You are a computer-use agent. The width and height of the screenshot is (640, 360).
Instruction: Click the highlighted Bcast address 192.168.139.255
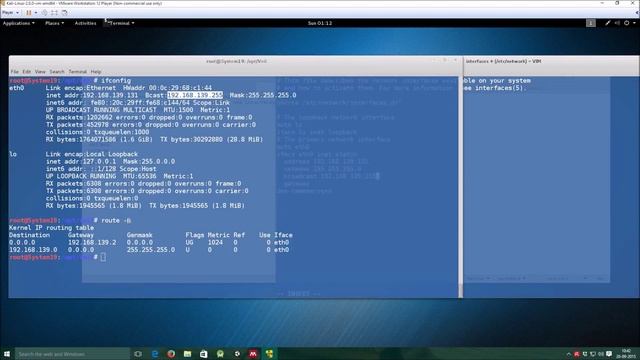(195, 95)
